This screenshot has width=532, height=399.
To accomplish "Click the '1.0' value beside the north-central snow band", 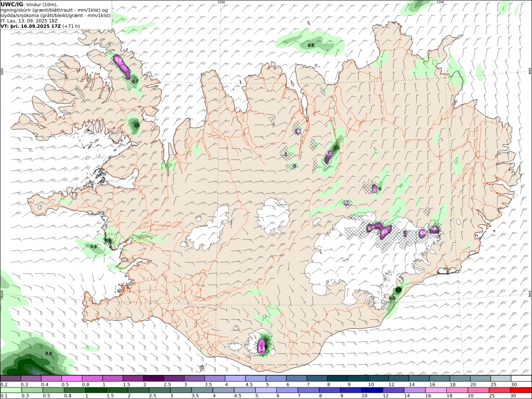I will (337, 148).
